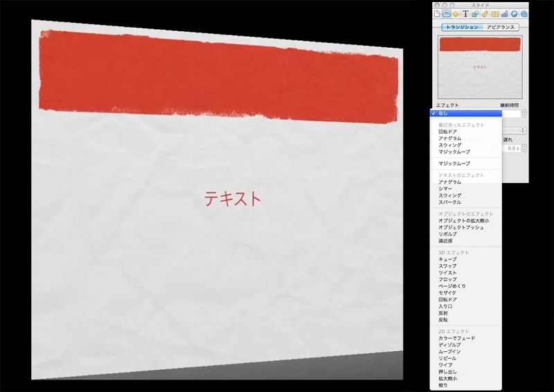Open the Table inspector icon

(x=494, y=13)
